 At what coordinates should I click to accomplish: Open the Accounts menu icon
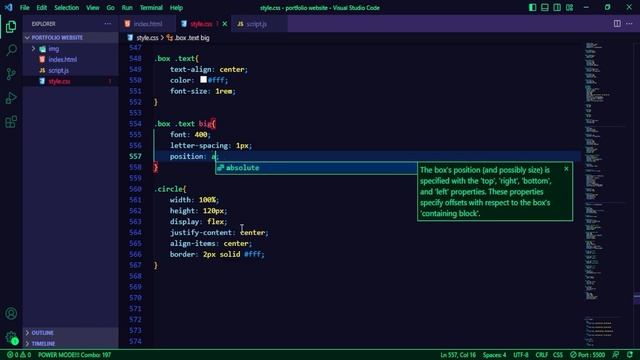coord(11,313)
